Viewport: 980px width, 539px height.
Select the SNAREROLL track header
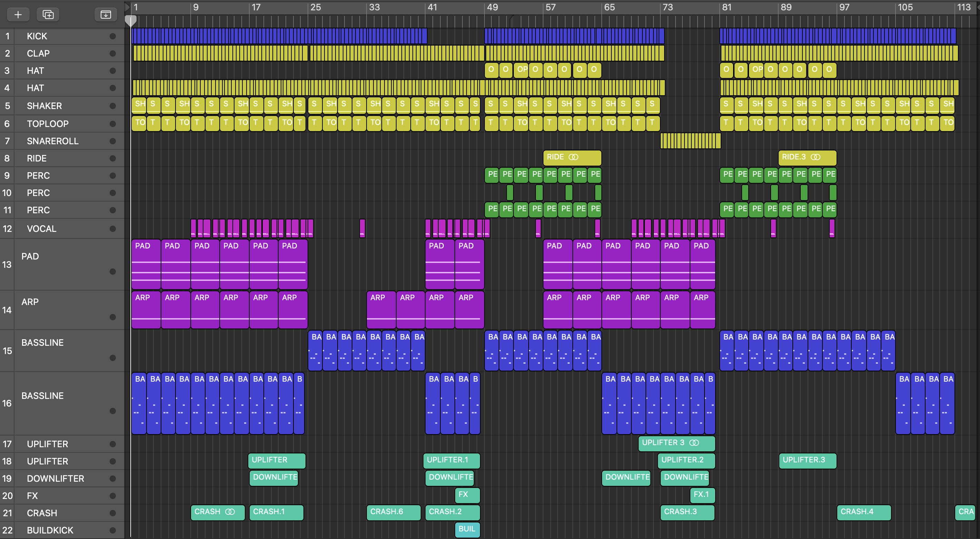point(52,141)
